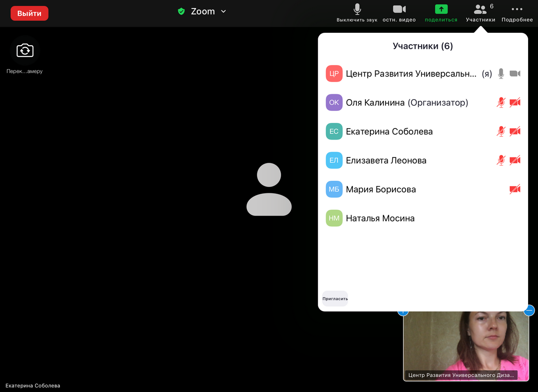Leave the meeting with the Выйти button
The height and width of the screenshot is (392, 538).
pyautogui.click(x=30, y=13)
